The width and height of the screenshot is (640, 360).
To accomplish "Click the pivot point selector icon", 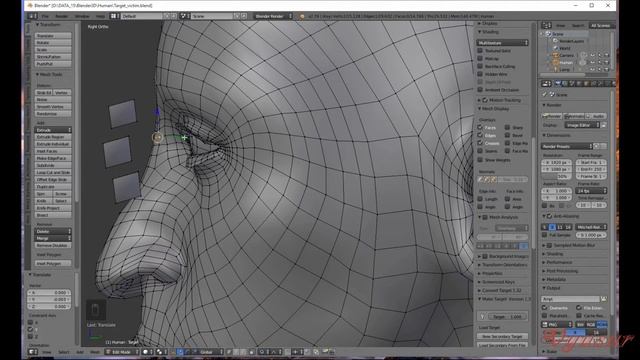I will point(160,352).
